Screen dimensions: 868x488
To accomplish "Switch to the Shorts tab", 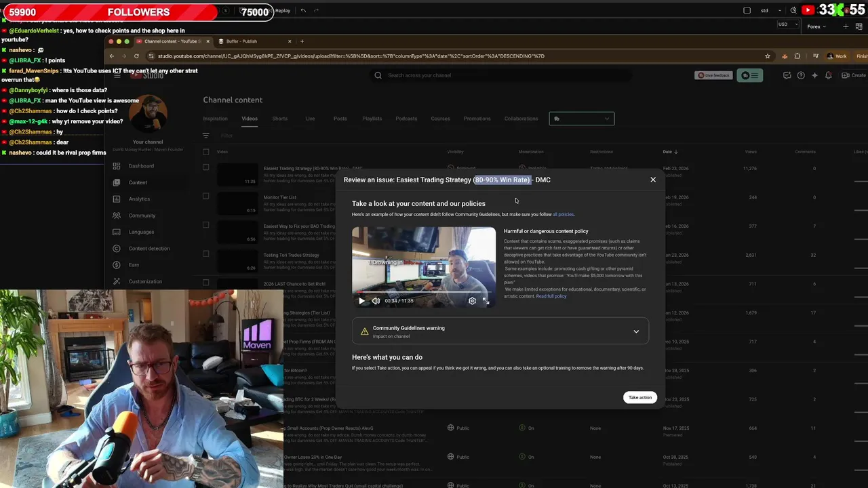I will (x=280, y=119).
